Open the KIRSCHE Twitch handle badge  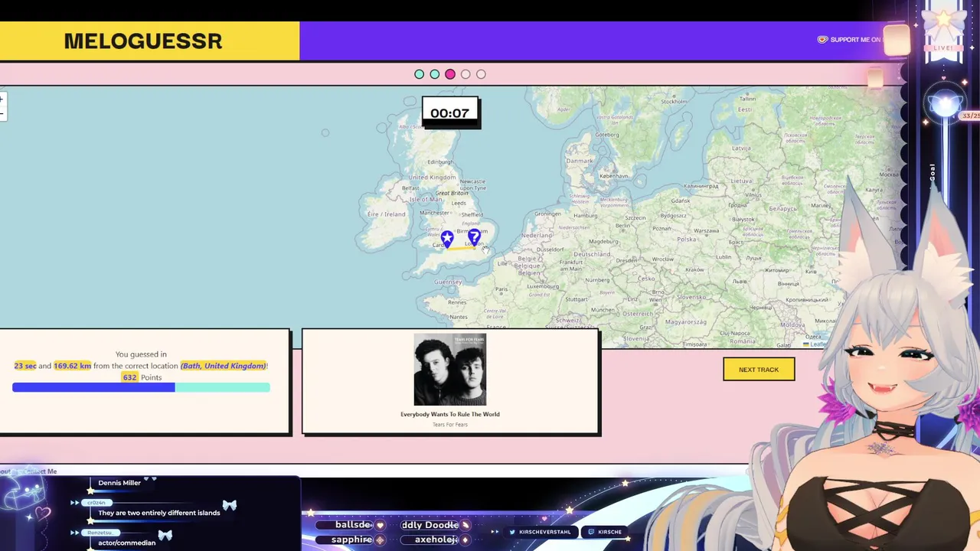tap(604, 532)
